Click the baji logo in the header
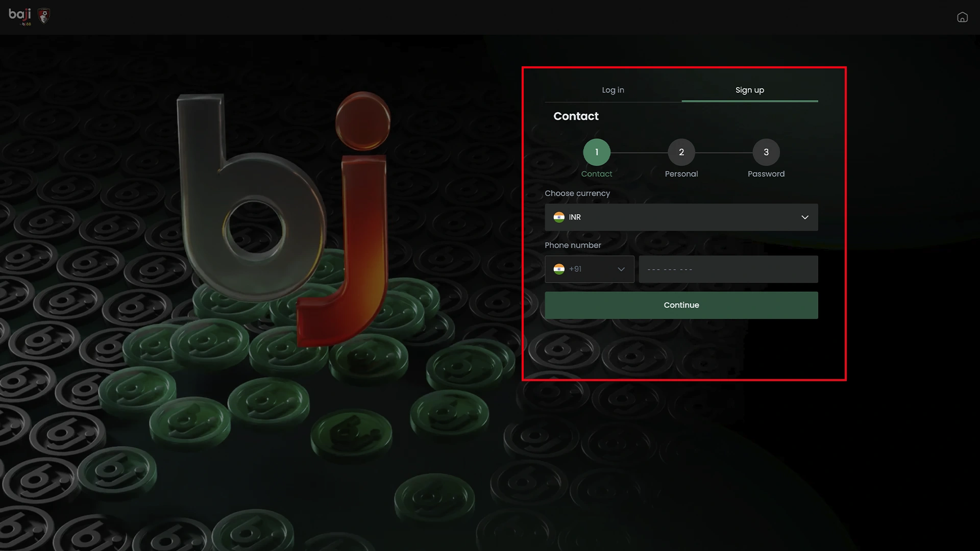980x551 pixels. (x=20, y=16)
